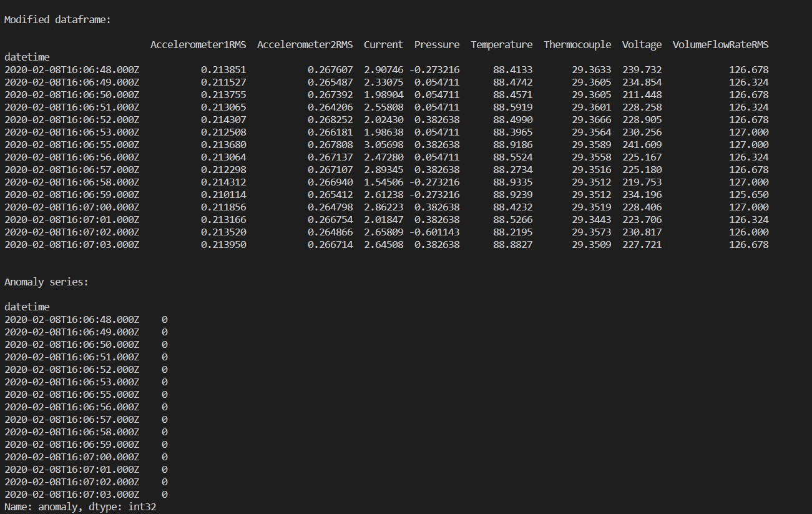Viewport: 812px width, 514px height.
Task: Select the Voltage value 211.448
Action: tap(642, 94)
